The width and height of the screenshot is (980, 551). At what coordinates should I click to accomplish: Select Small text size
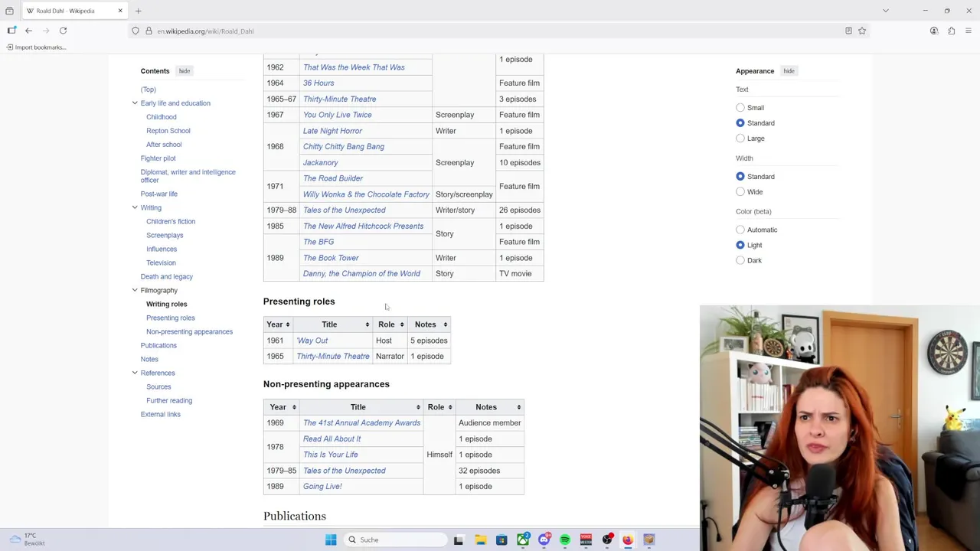(x=740, y=108)
